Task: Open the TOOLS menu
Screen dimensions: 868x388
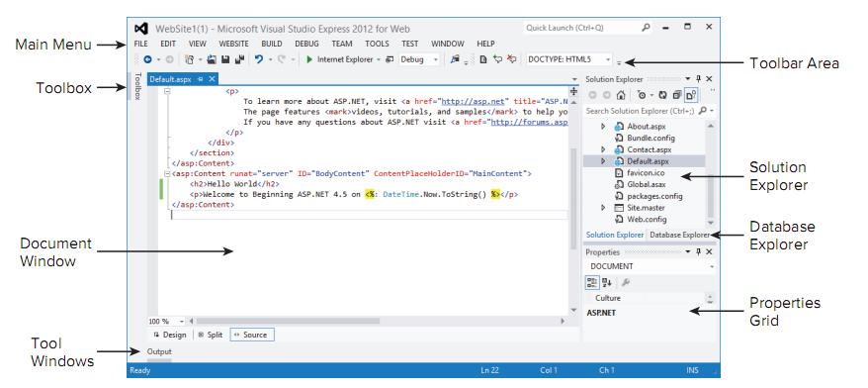Action: [x=377, y=44]
